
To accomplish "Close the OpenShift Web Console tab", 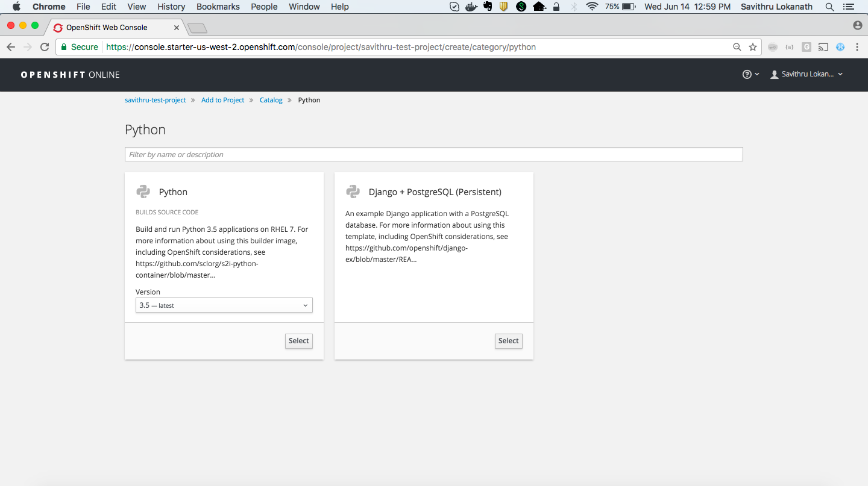I will [x=177, y=28].
